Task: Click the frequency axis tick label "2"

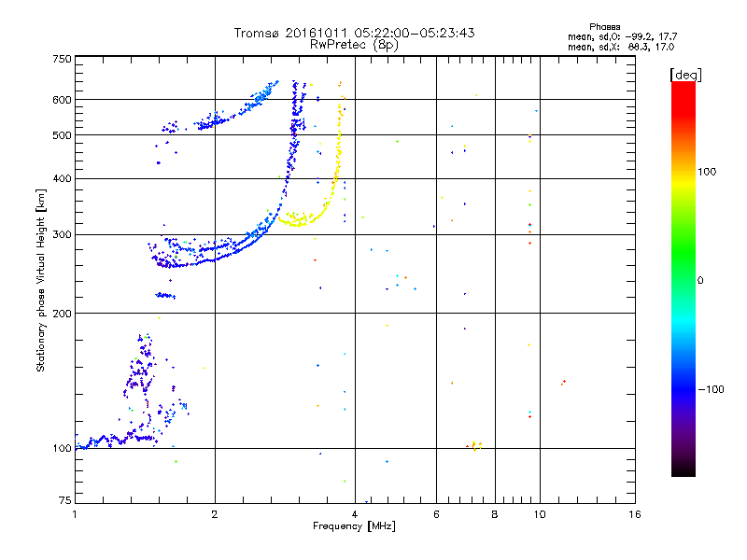Action: pyautogui.click(x=215, y=514)
